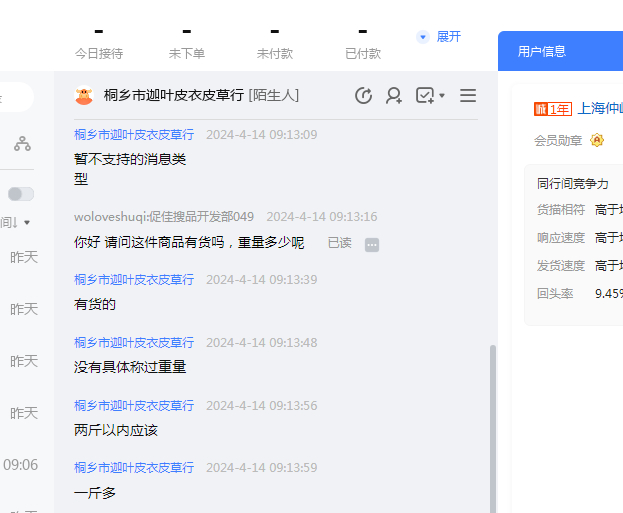This screenshot has width=623, height=513.
Task: Toggle the gray switch in left sidebar
Action: (21, 194)
